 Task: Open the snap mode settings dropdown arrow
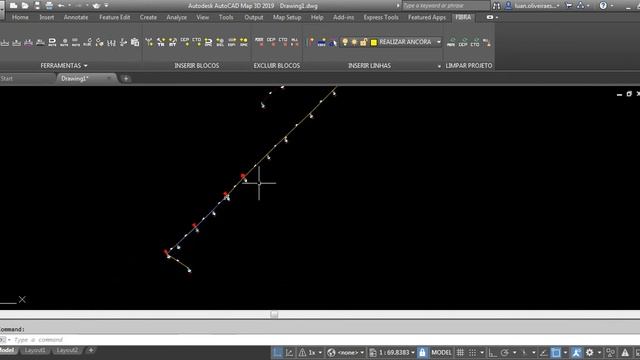click(x=482, y=352)
